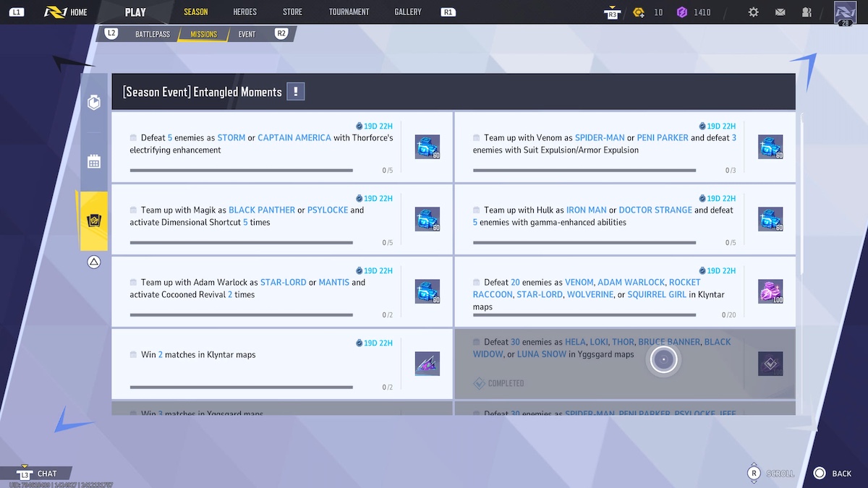Click the SQUIRREL GIRL hero link
Image resolution: width=868 pixels, height=488 pixels.
click(656, 294)
